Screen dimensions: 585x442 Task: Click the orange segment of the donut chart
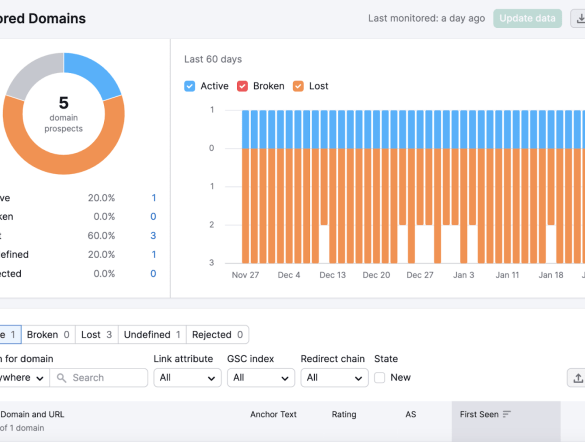[63, 164]
